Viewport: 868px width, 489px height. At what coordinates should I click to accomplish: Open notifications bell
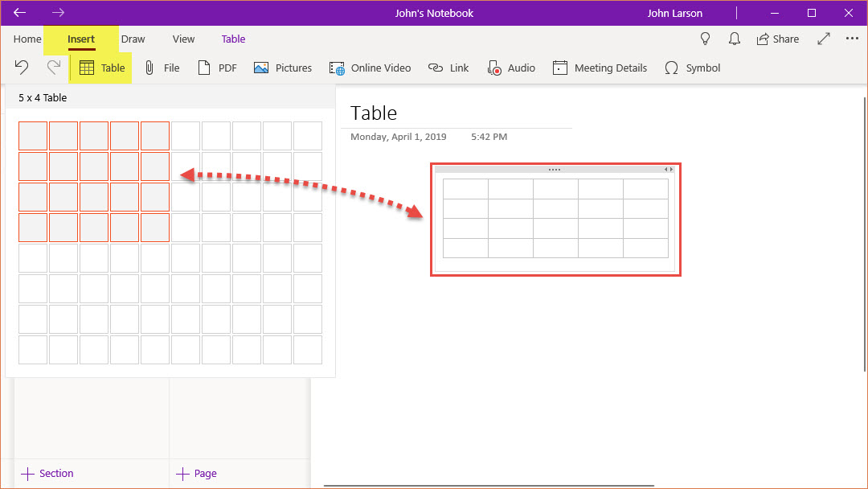734,39
